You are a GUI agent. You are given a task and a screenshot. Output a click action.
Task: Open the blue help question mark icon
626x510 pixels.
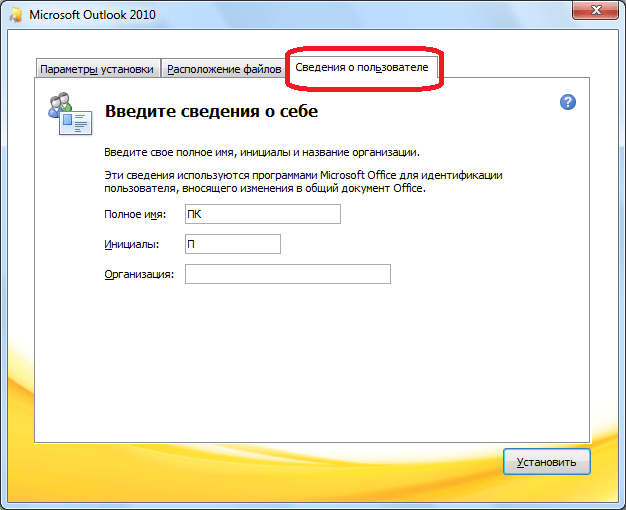(x=567, y=102)
